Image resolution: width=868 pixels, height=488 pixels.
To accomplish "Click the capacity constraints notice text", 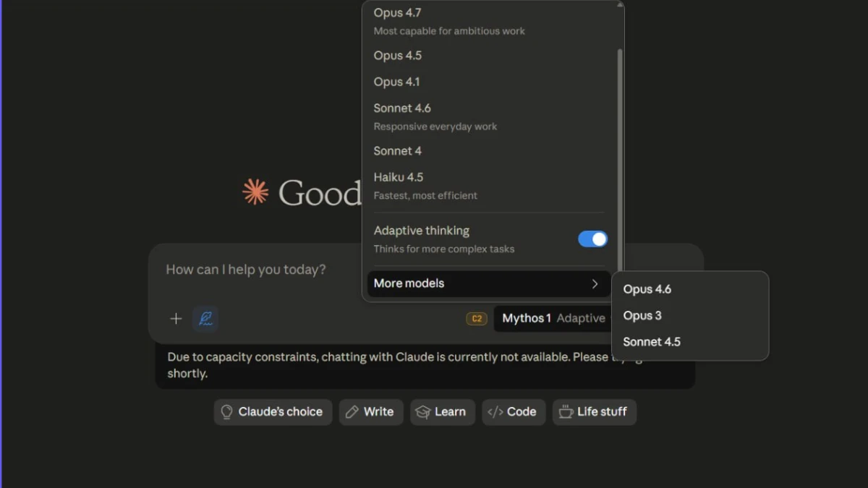I will (405, 365).
